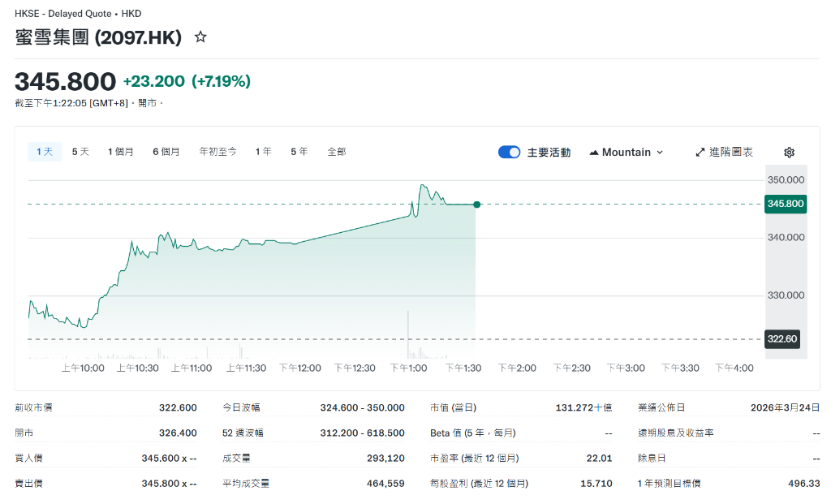Click the volume spike bar near 下午1:00
Image resolution: width=831 pixels, height=504 pixels.
click(407, 334)
